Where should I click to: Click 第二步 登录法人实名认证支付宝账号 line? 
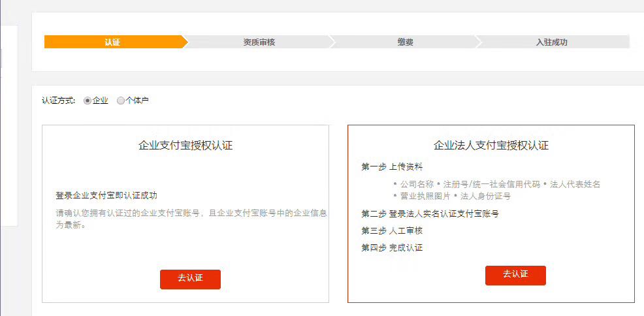coord(430,213)
